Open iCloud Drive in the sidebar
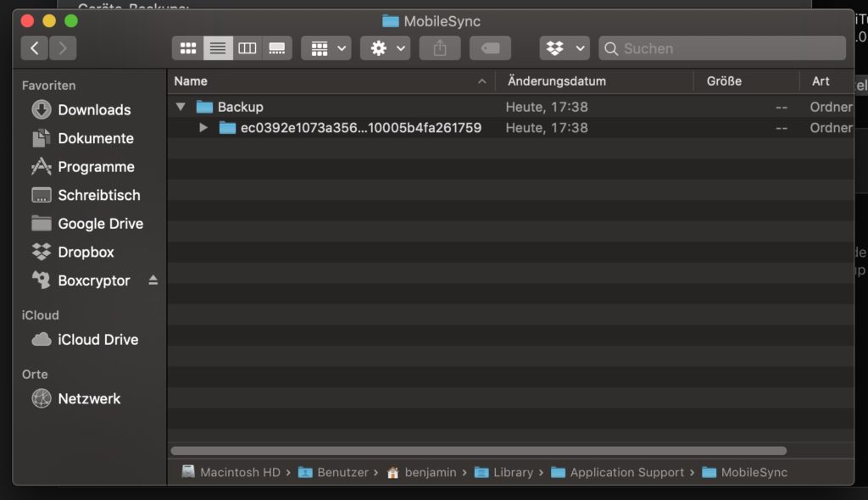868x500 pixels. 85,340
